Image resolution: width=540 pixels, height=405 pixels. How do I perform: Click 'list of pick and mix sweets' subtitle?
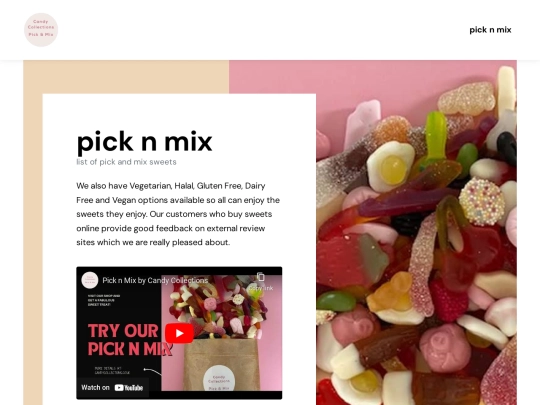126,162
